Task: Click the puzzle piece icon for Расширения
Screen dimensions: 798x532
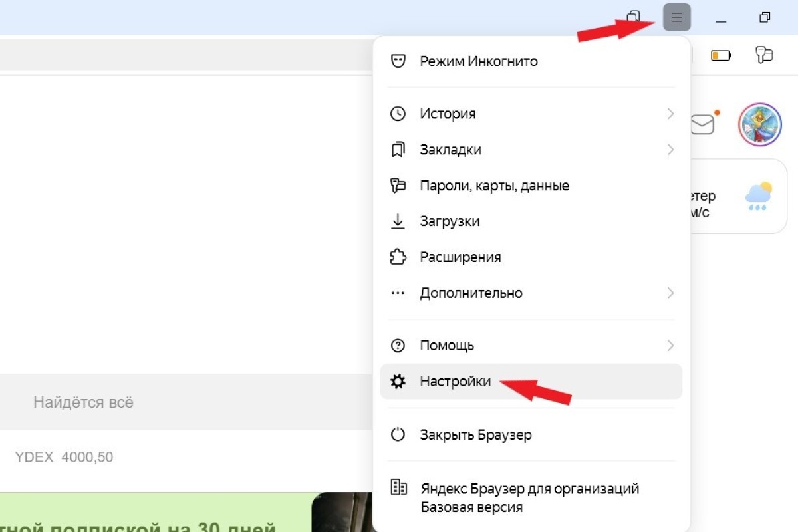Action: click(398, 257)
